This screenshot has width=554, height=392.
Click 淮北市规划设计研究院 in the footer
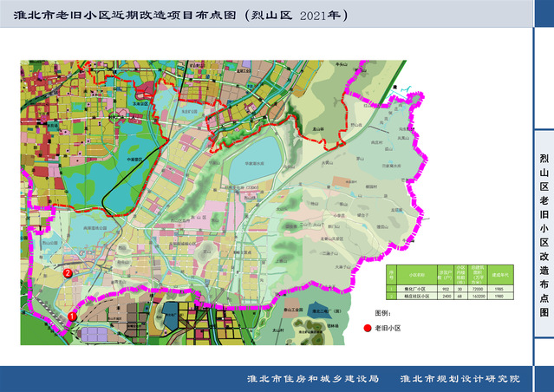[459, 379]
